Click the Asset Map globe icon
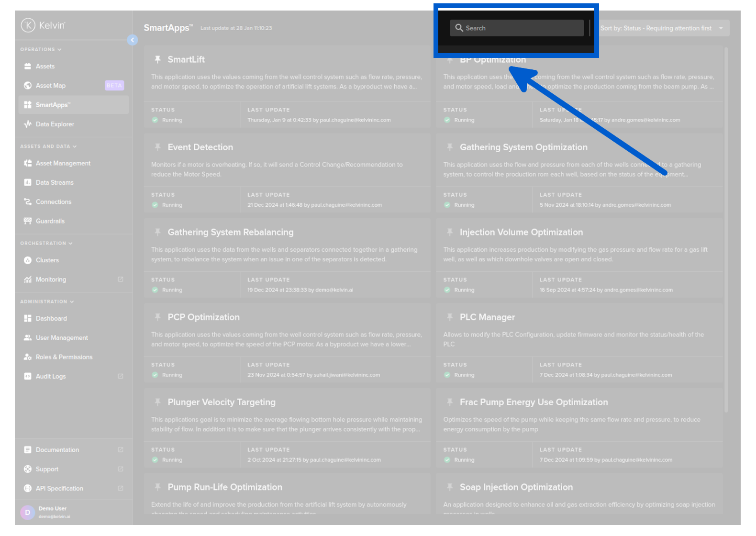The image size is (756, 536). point(28,86)
